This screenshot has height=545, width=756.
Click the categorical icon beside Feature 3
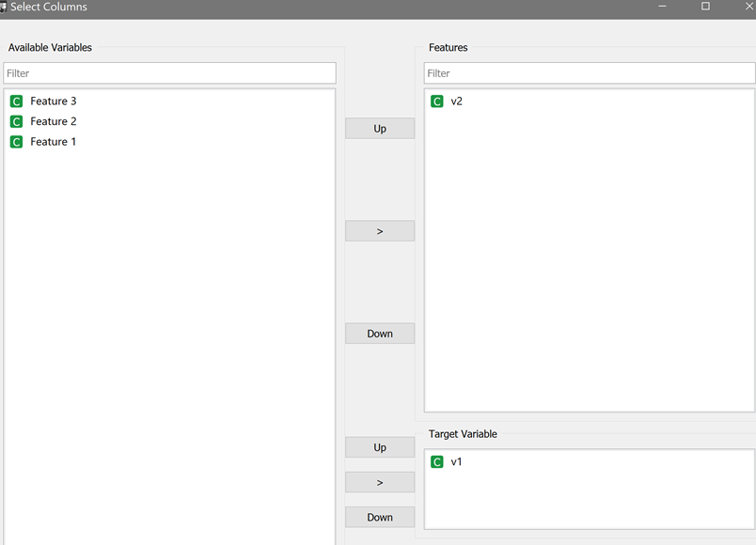point(16,101)
